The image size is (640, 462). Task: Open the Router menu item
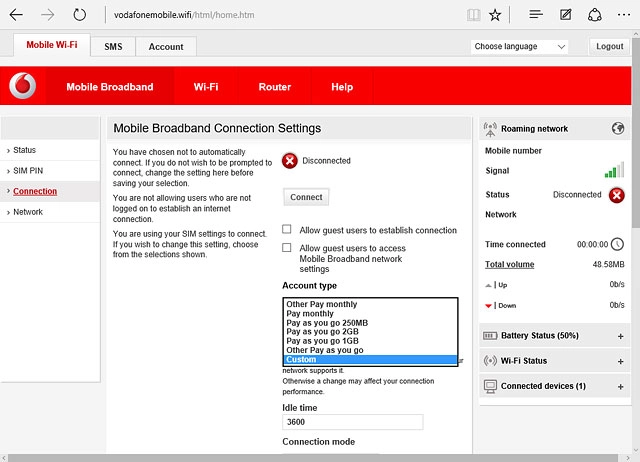click(274, 87)
